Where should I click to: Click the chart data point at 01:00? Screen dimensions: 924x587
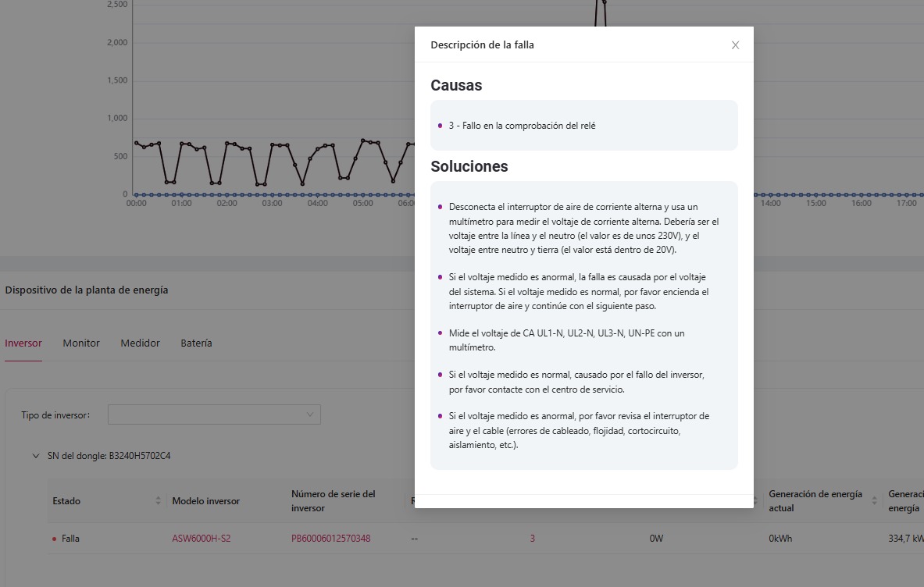pyautogui.click(x=182, y=144)
